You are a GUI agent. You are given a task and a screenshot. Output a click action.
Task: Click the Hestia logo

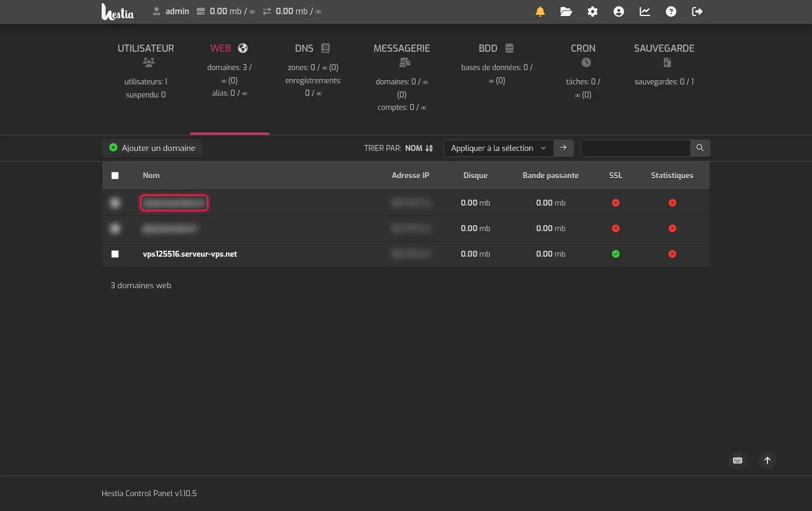(x=118, y=11)
